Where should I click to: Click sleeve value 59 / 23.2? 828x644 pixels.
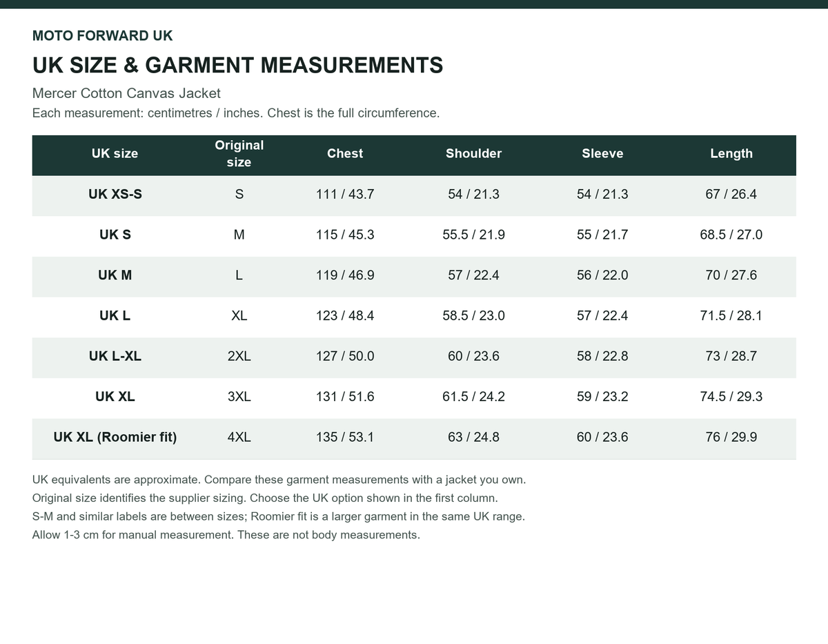pyautogui.click(x=602, y=396)
